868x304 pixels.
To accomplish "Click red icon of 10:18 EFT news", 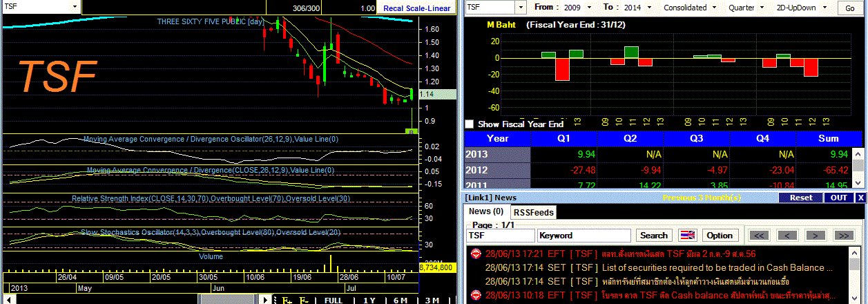I will pos(475,295).
